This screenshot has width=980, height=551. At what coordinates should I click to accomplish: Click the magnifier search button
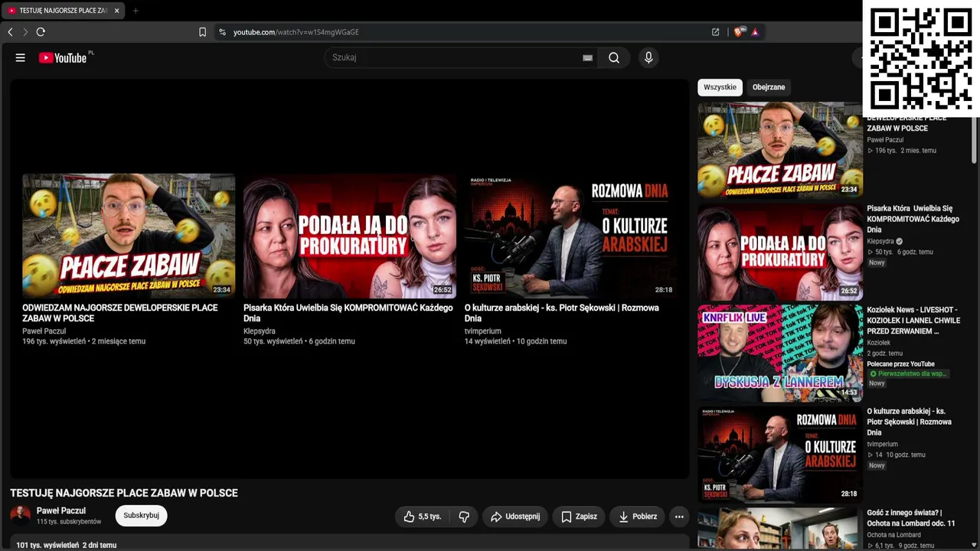click(614, 57)
